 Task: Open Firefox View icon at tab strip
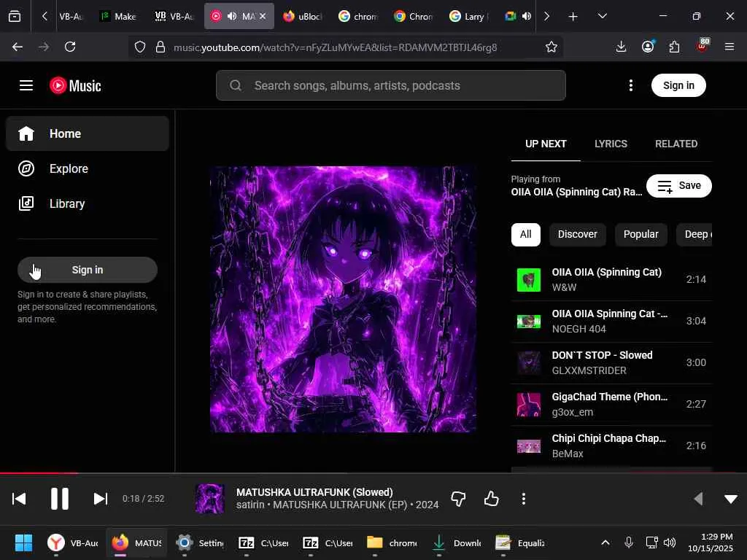point(15,16)
